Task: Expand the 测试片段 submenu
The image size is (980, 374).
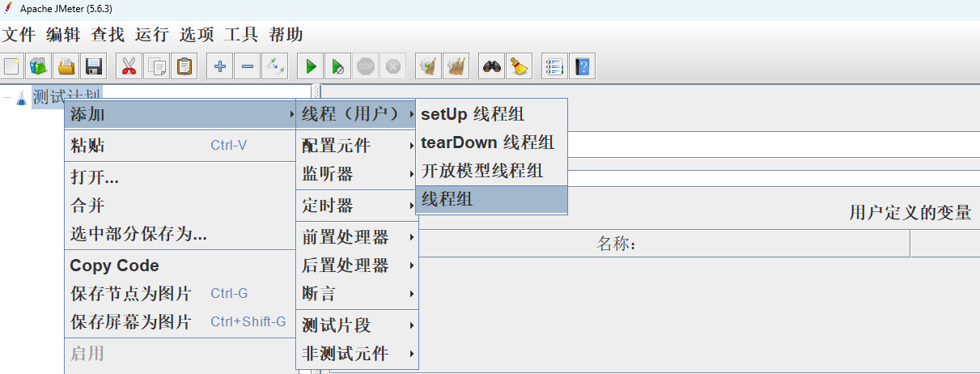Action: [357, 325]
